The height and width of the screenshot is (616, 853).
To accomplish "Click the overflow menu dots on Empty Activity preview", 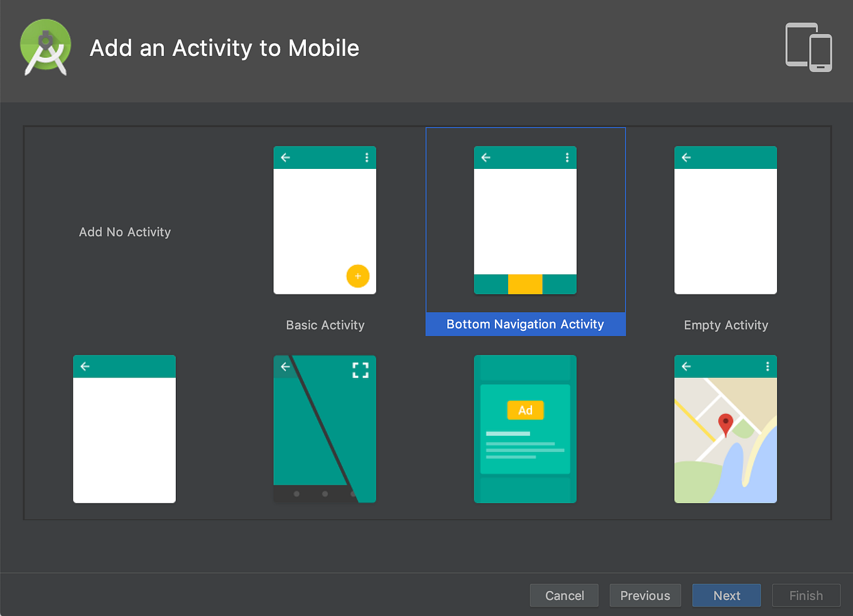I will point(768,158).
